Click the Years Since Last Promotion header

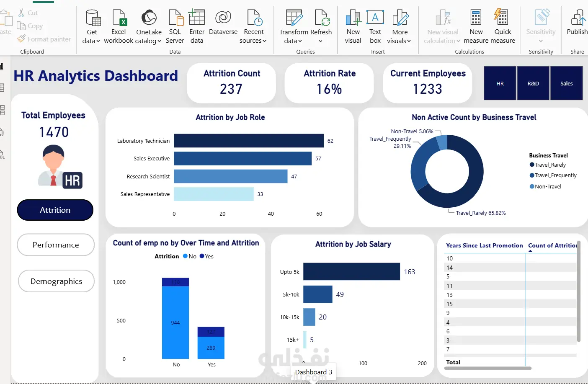[484, 245]
